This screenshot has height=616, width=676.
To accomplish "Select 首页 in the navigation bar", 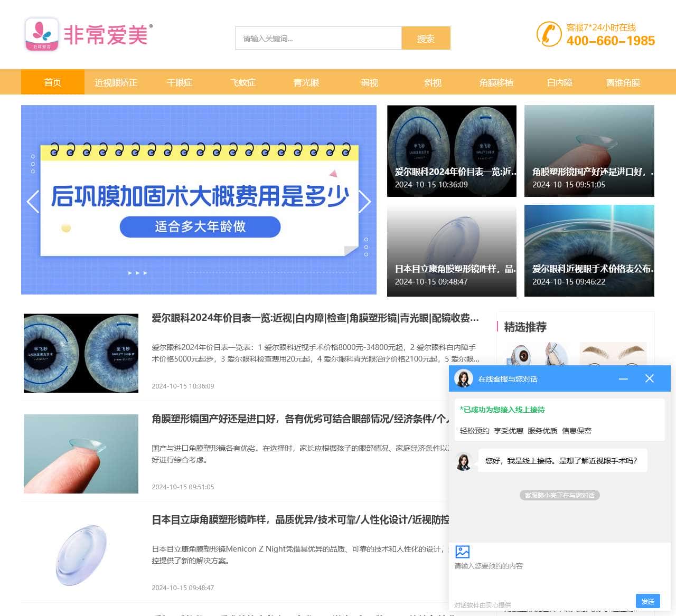I will click(52, 82).
